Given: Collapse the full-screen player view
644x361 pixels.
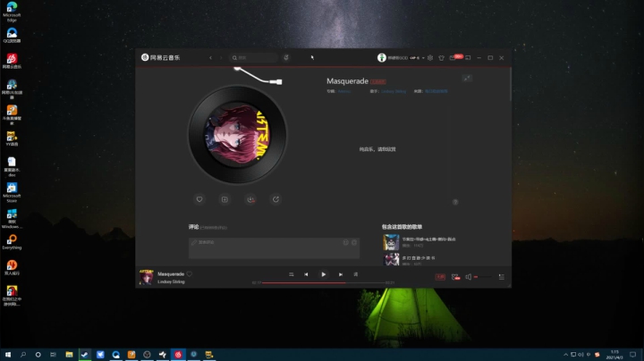Looking at the screenshot, I should click(x=467, y=78).
